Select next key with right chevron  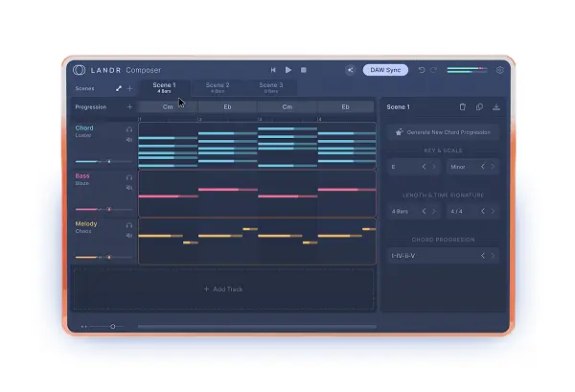pyautogui.click(x=434, y=167)
